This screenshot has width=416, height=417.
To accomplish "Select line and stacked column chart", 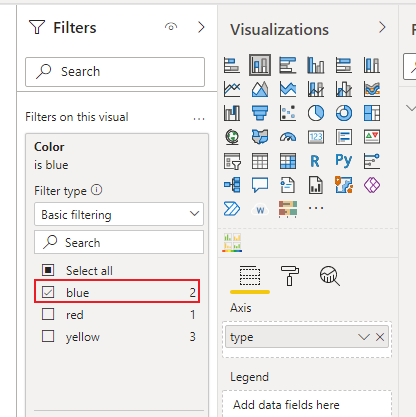I will coord(316,89).
